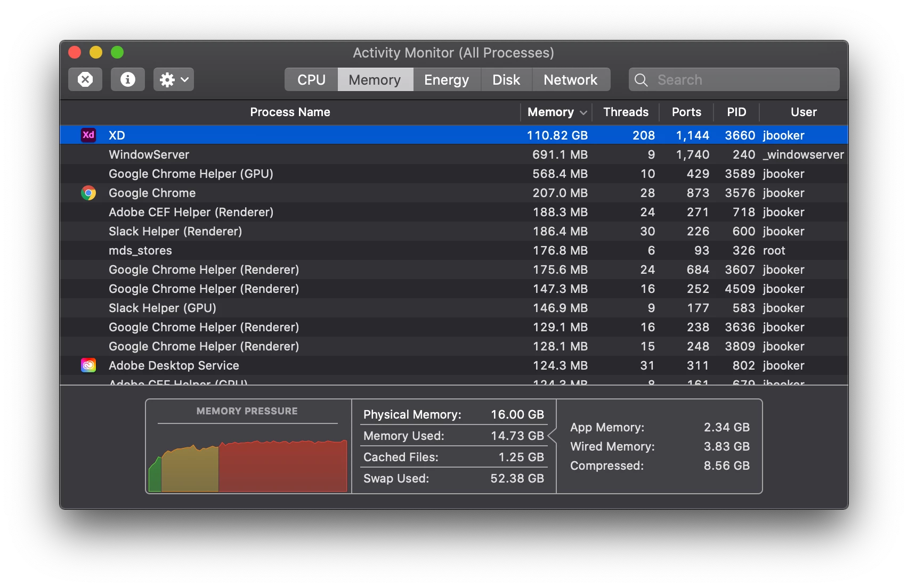
Task: Select Chrome Helper (Renderer) with PID 3809
Action: [x=454, y=346]
